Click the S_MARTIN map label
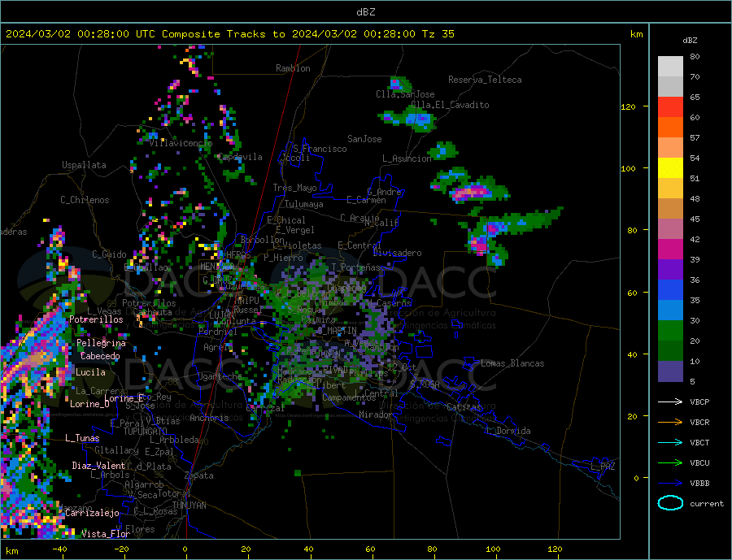 [x=337, y=331]
